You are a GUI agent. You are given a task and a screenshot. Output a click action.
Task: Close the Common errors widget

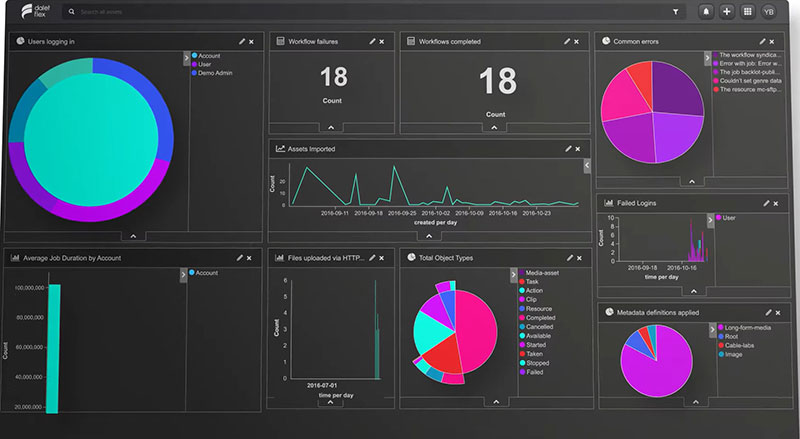[x=772, y=42]
